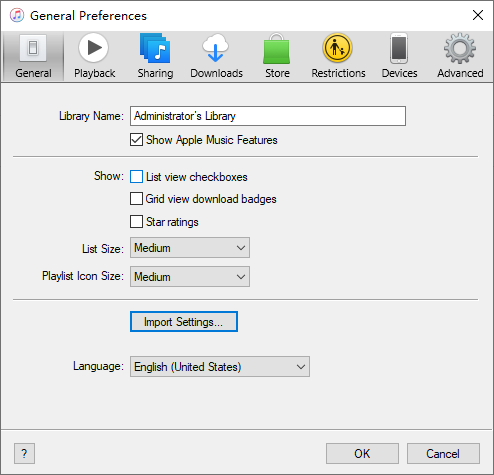The width and height of the screenshot is (494, 475).
Task: Click the Cancel button
Action: tap(443, 453)
